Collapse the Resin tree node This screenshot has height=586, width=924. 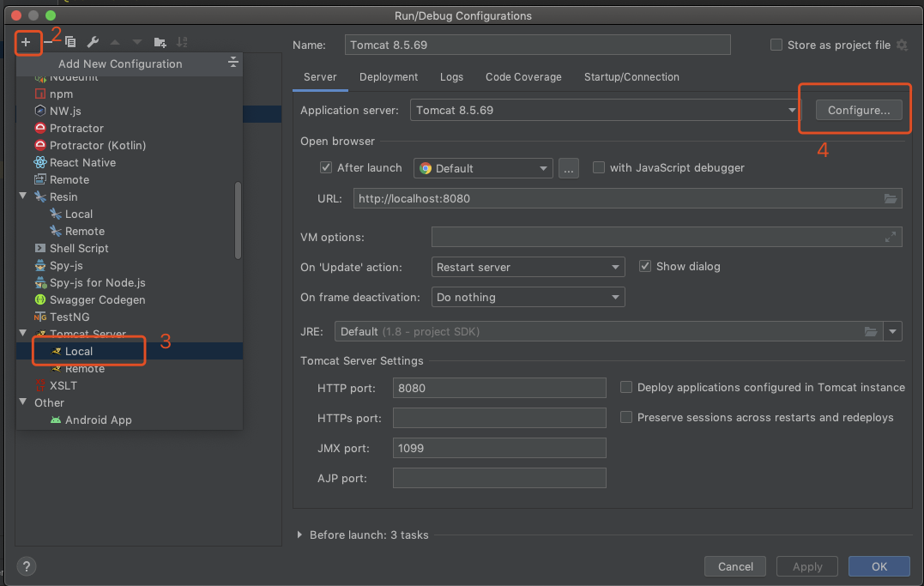23,196
